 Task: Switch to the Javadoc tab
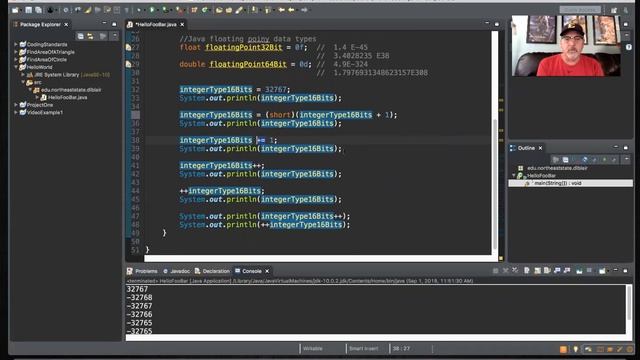(x=176, y=271)
